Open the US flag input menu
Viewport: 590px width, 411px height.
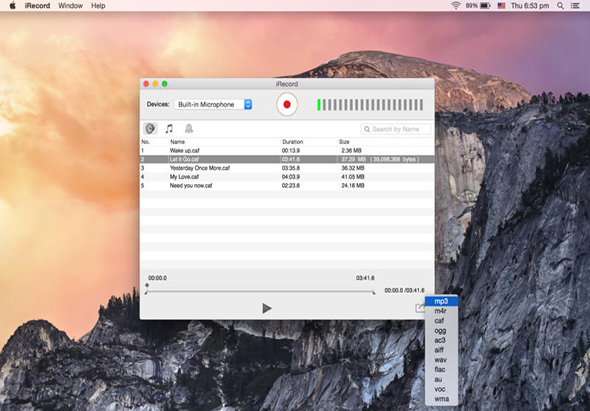coord(501,6)
